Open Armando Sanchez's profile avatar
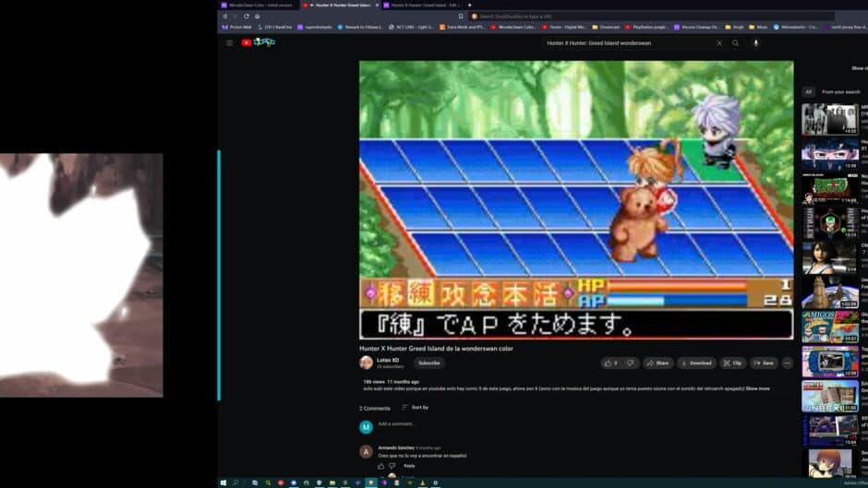868x488 pixels. pyautogui.click(x=366, y=451)
